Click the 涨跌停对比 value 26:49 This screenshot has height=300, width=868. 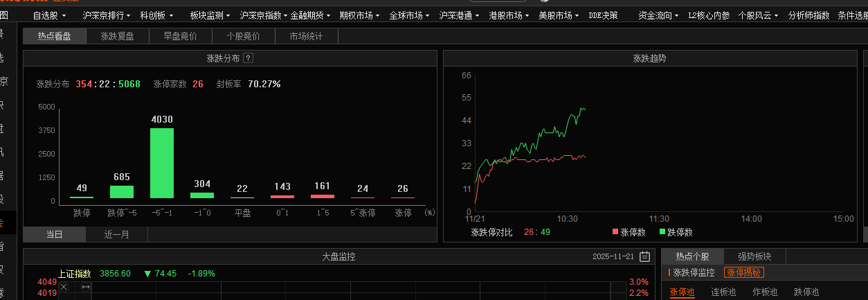pos(537,232)
